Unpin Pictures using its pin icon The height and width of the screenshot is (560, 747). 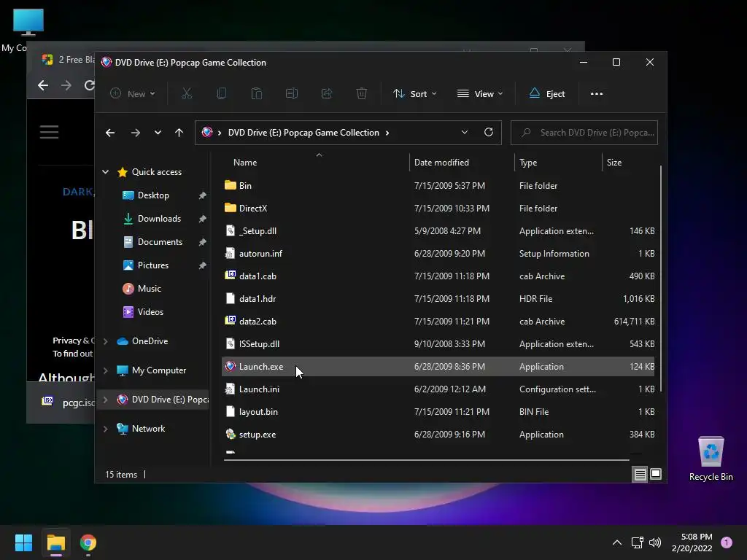(x=203, y=265)
